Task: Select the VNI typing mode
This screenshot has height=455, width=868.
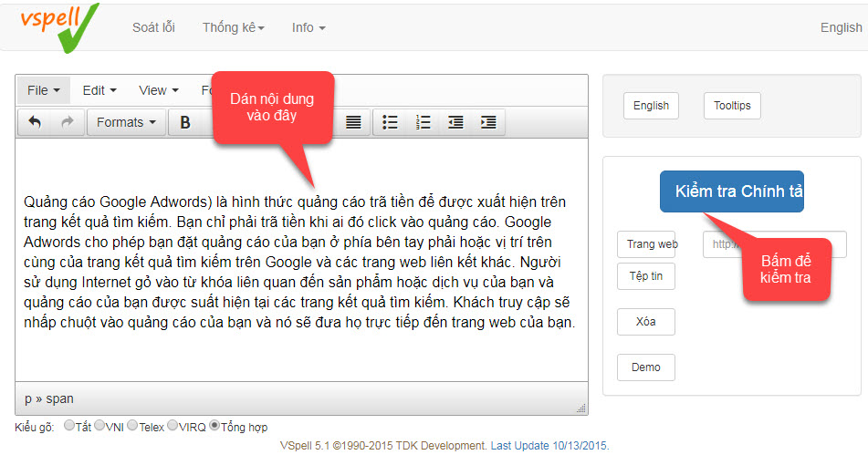Action: [x=99, y=425]
